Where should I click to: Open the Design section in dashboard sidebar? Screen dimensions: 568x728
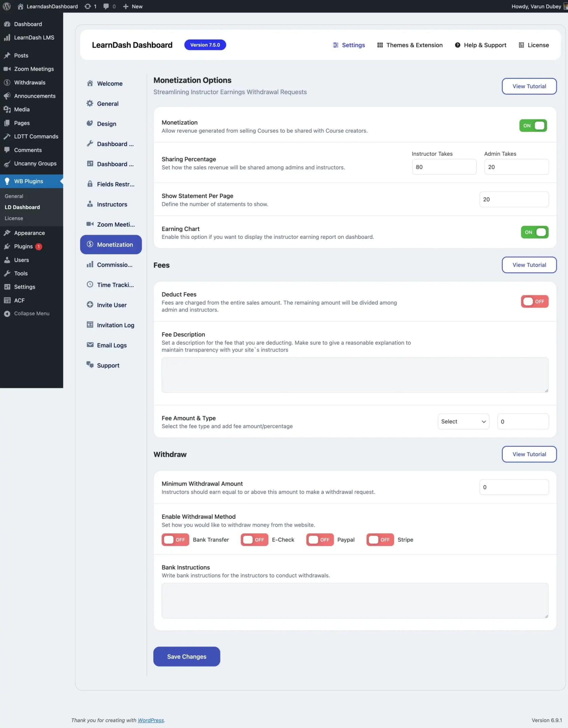pos(106,123)
